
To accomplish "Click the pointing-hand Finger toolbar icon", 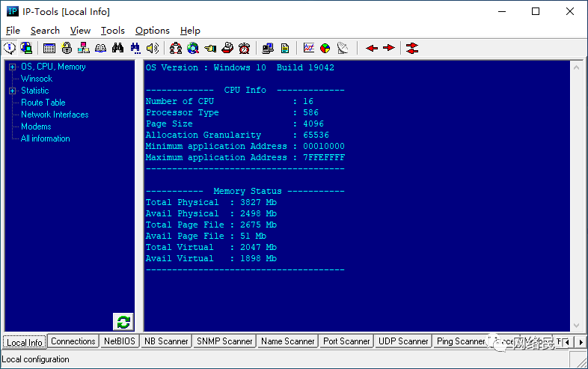I will pyautogui.click(x=210, y=48).
